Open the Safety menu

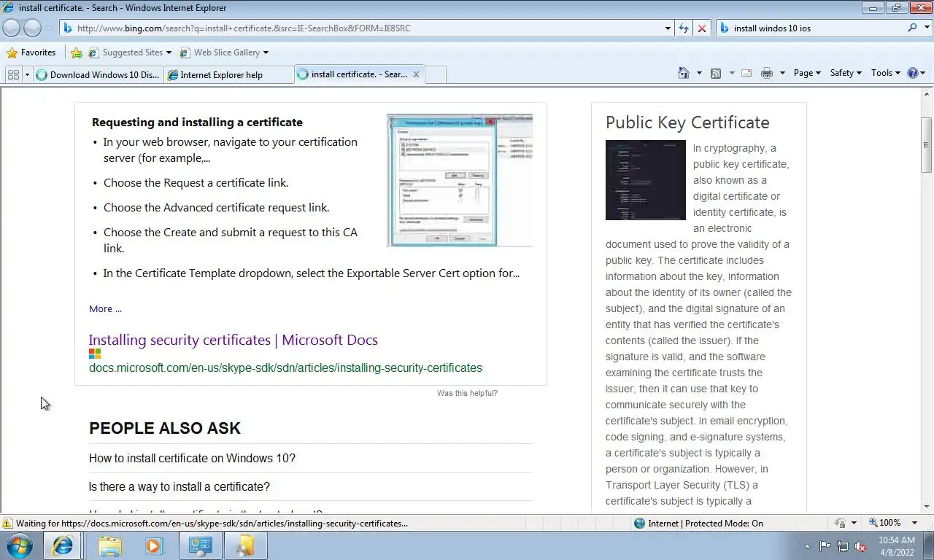coord(846,73)
